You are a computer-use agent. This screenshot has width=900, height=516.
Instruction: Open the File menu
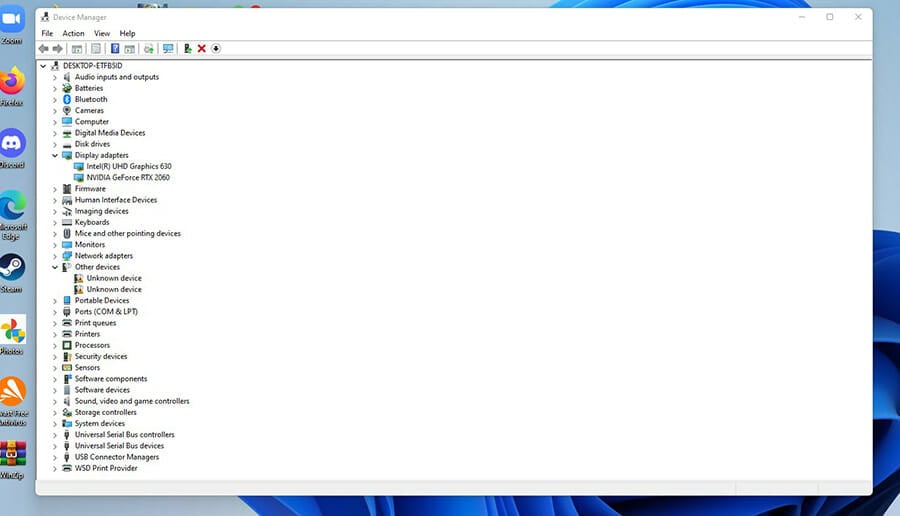click(47, 33)
